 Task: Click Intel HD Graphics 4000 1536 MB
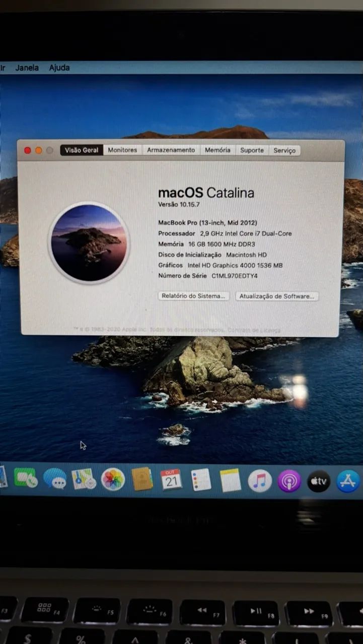235,265
